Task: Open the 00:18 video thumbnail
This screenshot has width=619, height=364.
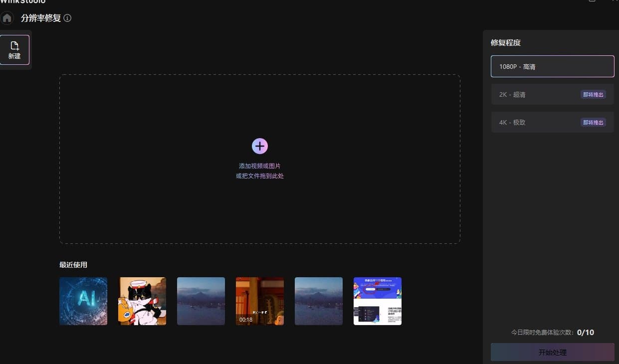Action: (x=259, y=301)
